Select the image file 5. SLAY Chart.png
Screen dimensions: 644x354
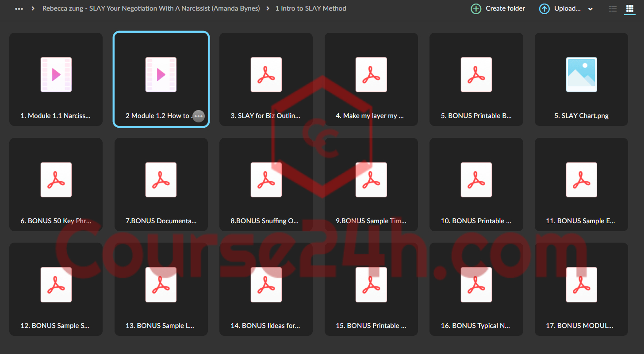point(581,80)
